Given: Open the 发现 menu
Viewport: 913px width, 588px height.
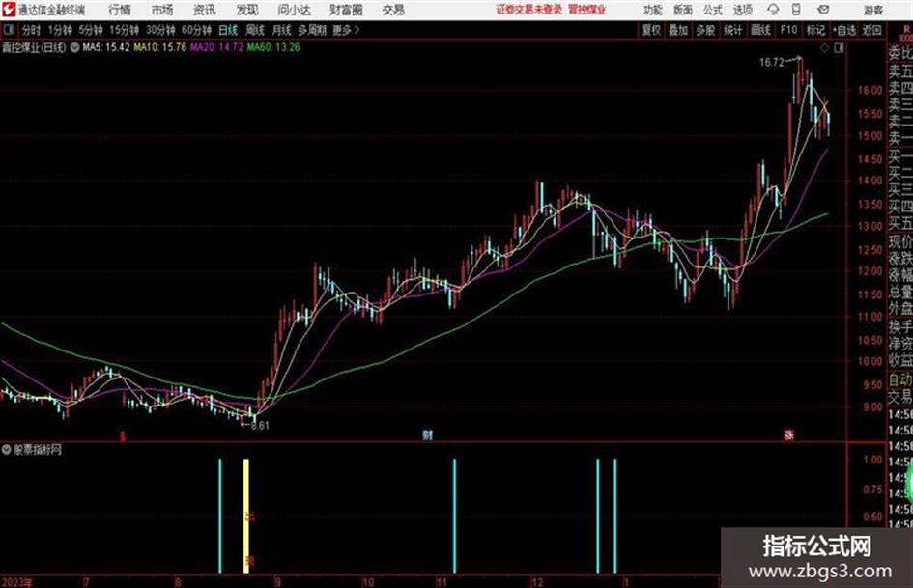Looking at the screenshot, I should (x=247, y=10).
